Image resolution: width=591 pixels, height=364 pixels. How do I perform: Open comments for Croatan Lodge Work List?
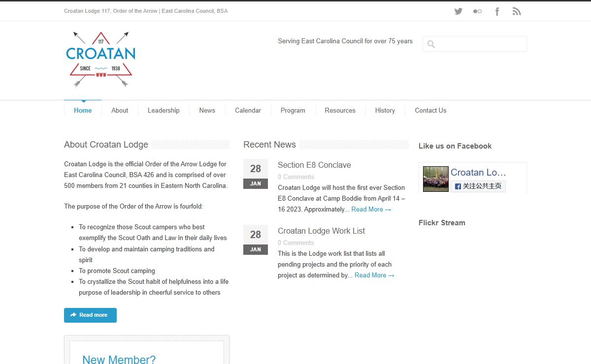tap(296, 243)
